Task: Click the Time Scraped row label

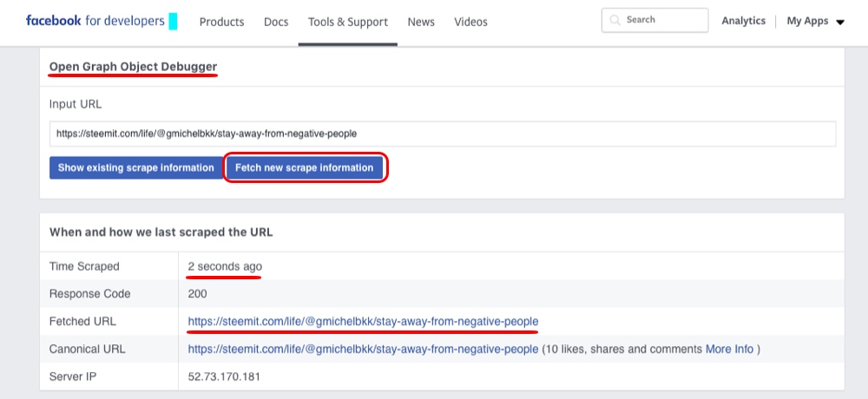Action: (x=84, y=266)
